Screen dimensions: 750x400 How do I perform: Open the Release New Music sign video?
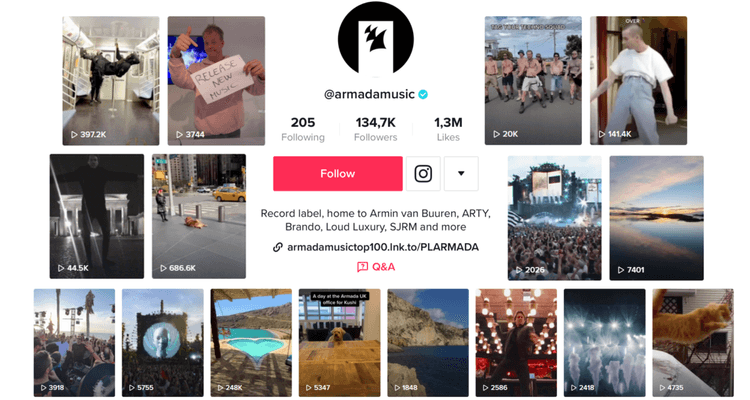pyautogui.click(x=216, y=81)
